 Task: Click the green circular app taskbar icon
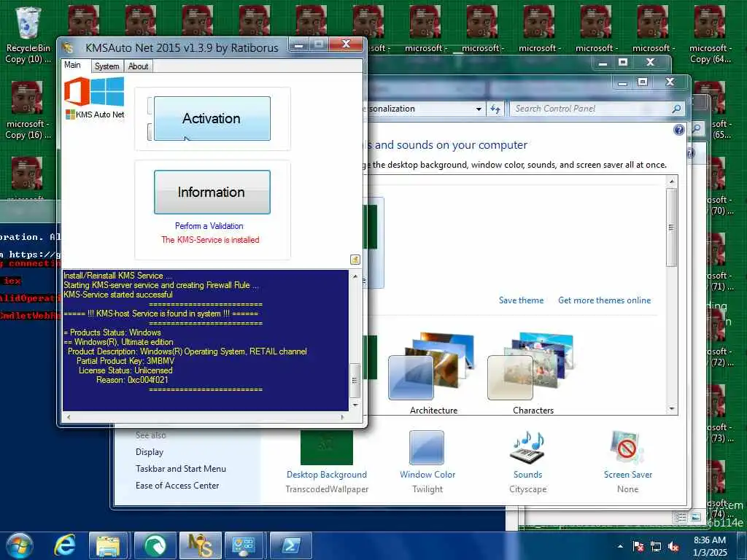click(x=155, y=545)
